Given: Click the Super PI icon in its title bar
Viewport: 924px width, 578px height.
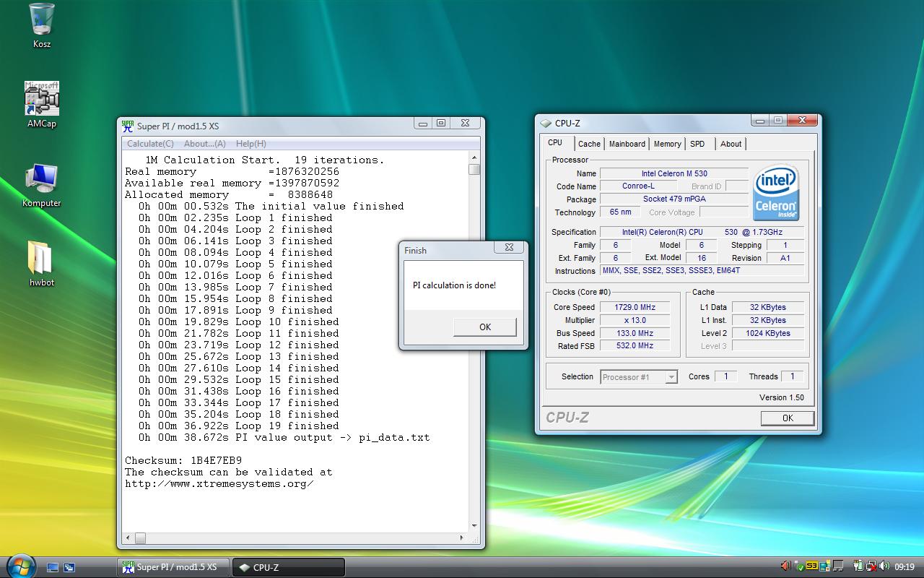Looking at the screenshot, I should [128, 125].
